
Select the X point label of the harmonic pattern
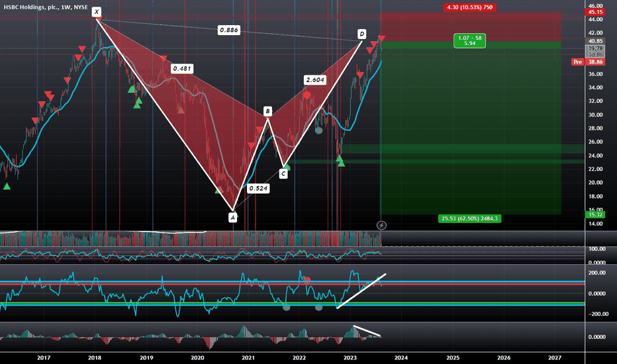[97, 12]
